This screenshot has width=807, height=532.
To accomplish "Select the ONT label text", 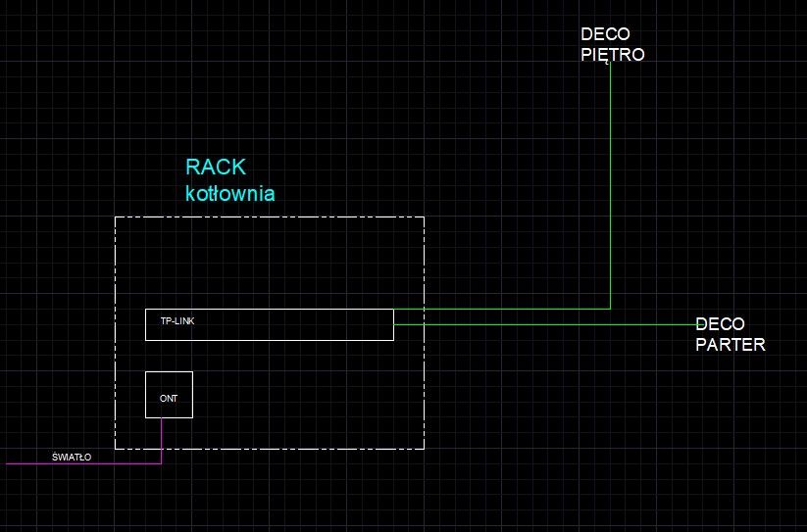I will (169, 399).
